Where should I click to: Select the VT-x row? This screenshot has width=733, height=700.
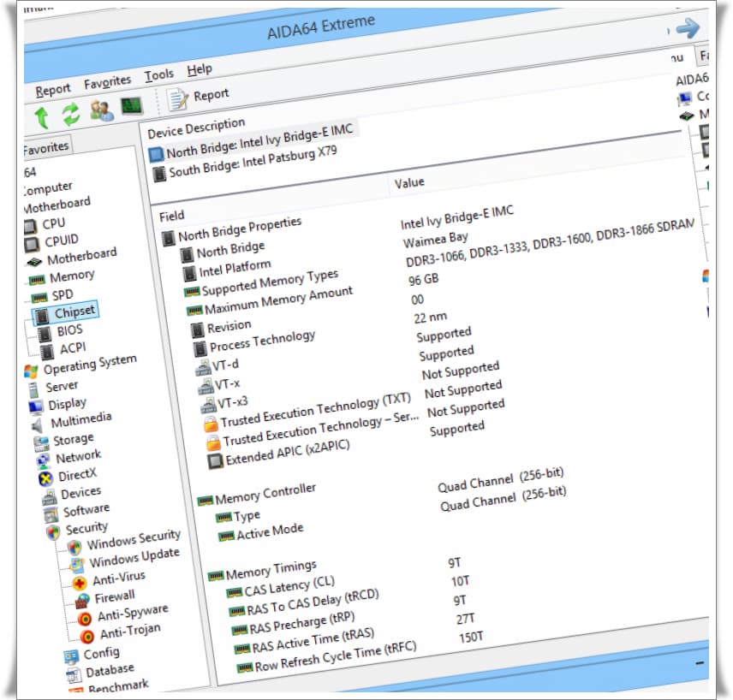(x=220, y=386)
